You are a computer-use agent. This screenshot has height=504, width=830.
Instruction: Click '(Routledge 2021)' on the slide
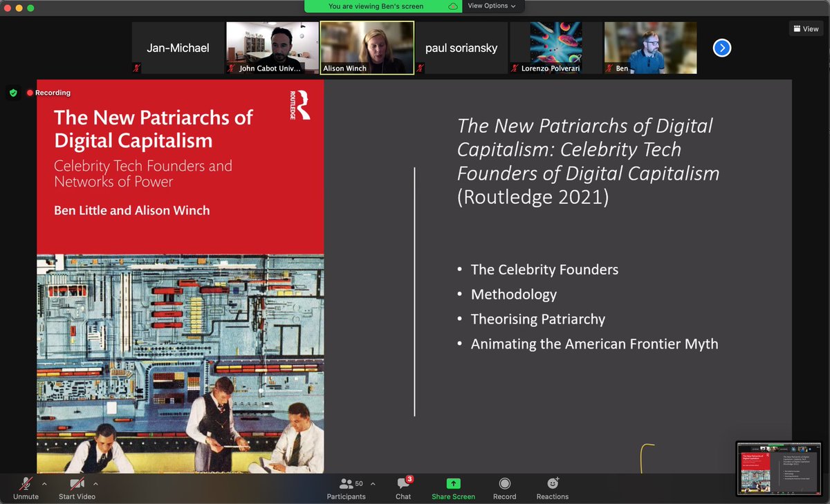[x=533, y=197]
